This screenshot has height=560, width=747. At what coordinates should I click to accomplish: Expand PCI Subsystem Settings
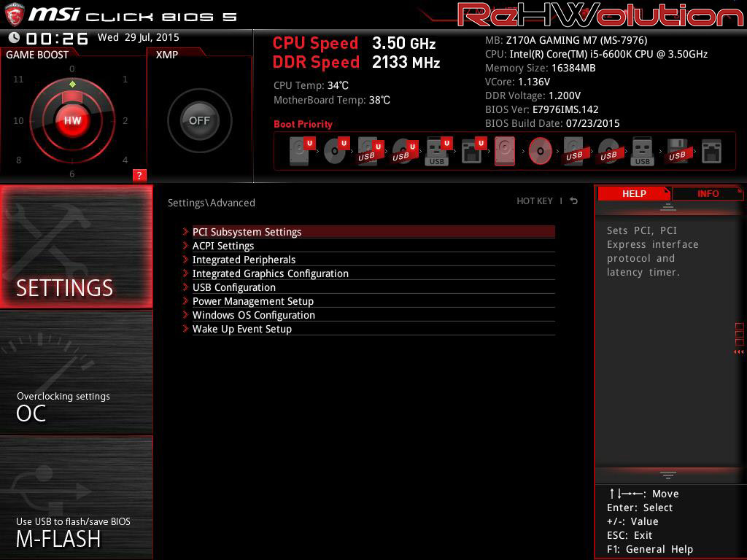(x=247, y=232)
